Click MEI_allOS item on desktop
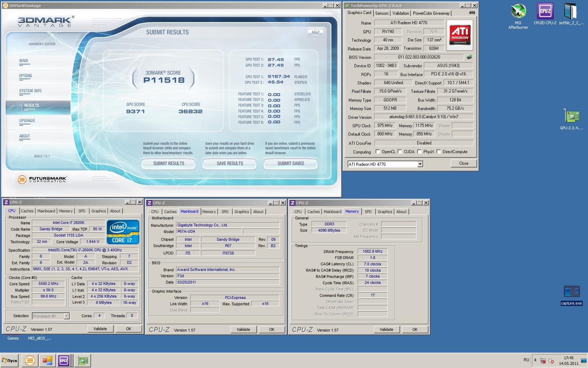This screenshot has width=588, height=368. click(x=39, y=338)
